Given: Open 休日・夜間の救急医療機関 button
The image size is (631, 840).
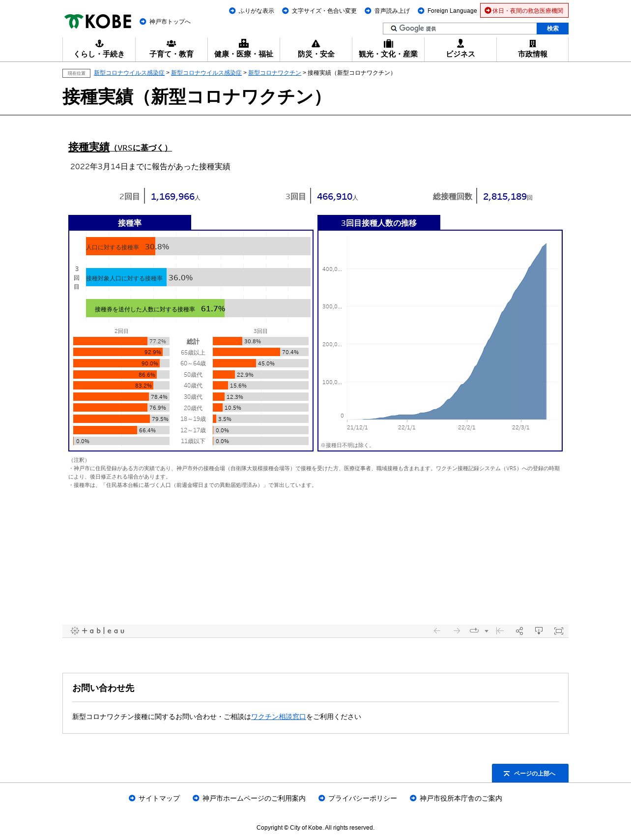Looking at the screenshot, I should click(x=524, y=10).
